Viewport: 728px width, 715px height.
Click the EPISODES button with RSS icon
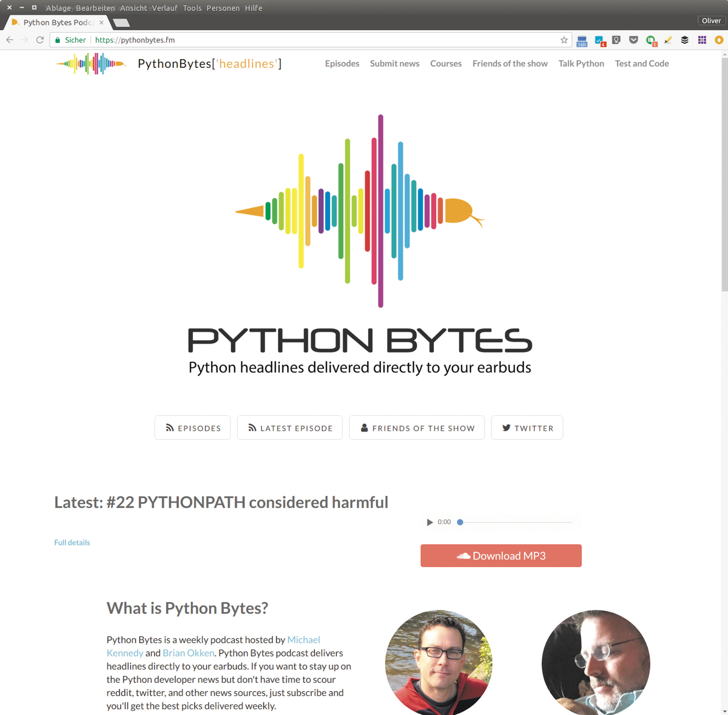click(x=192, y=428)
